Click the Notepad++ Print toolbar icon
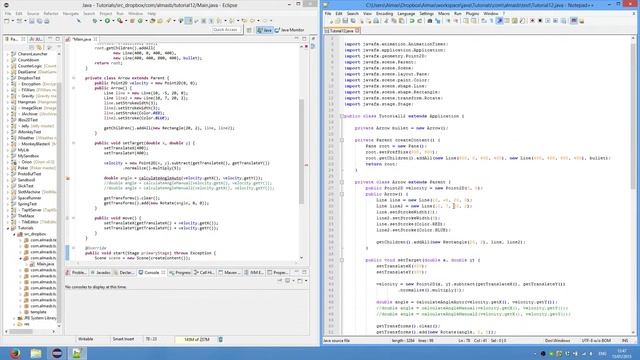 (x=376, y=21)
